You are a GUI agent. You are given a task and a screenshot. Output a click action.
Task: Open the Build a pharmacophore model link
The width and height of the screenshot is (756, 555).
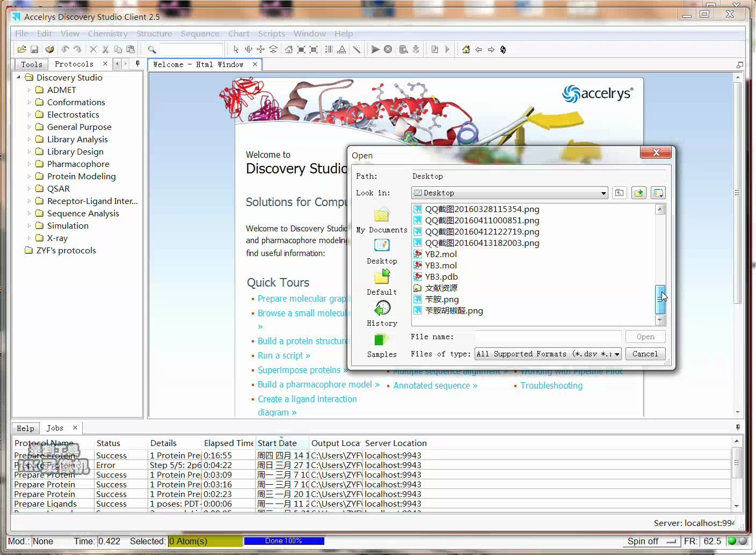pos(318,384)
